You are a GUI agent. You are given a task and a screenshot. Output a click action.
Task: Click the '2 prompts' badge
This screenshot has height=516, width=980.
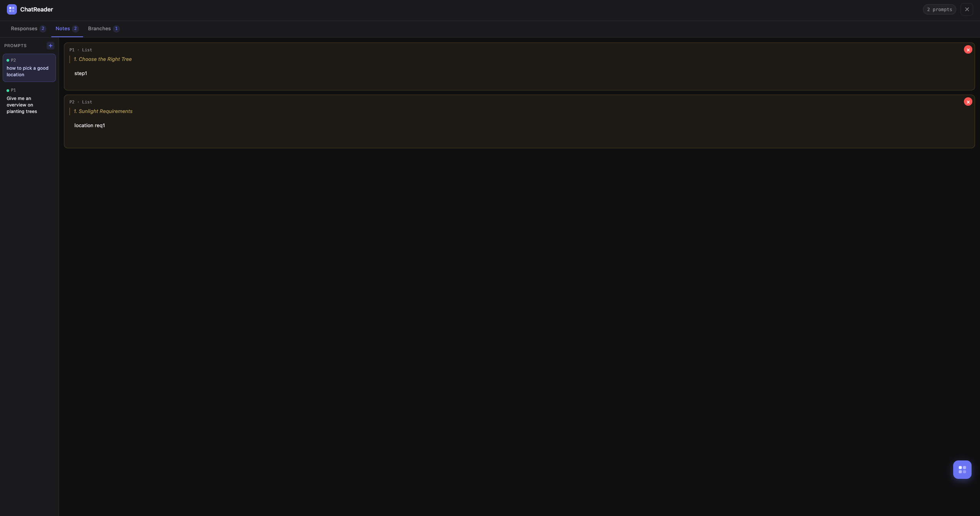tap(939, 9)
